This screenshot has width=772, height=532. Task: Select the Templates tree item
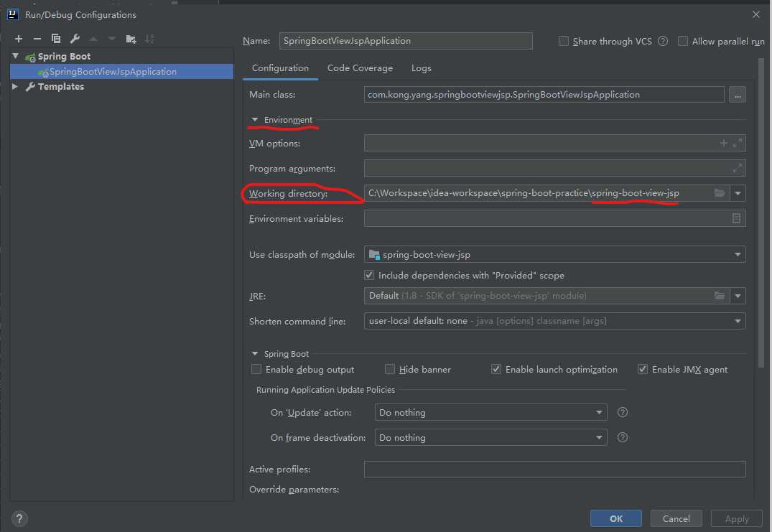pos(60,87)
